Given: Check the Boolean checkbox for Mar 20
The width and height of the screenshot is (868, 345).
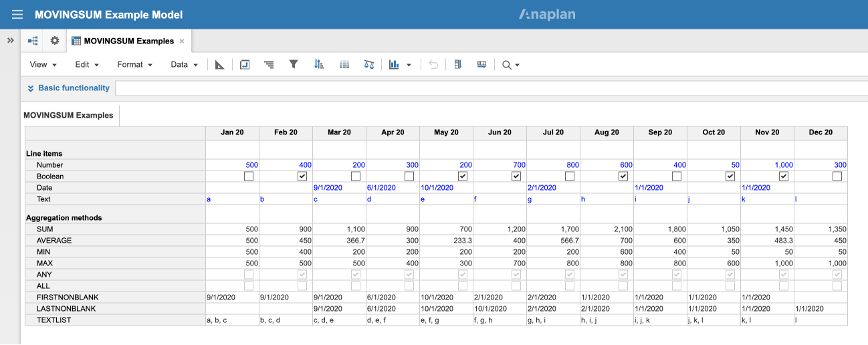Looking at the screenshot, I should coord(356,177).
